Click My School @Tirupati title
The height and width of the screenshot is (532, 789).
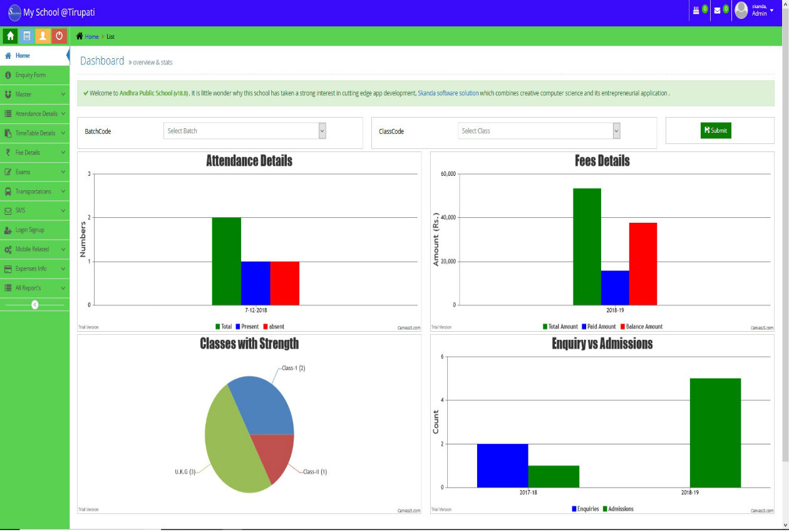(x=59, y=13)
